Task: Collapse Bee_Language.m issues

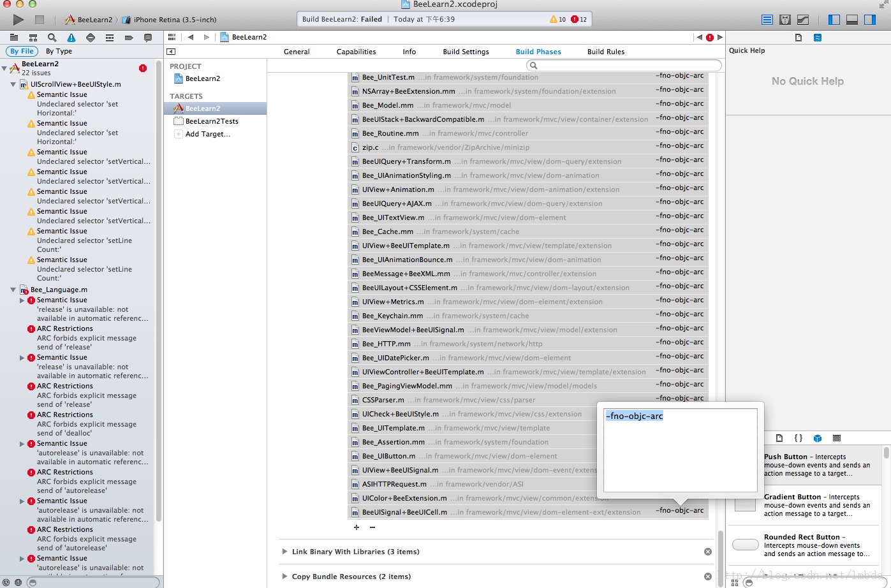Action: (x=13, y=290)
